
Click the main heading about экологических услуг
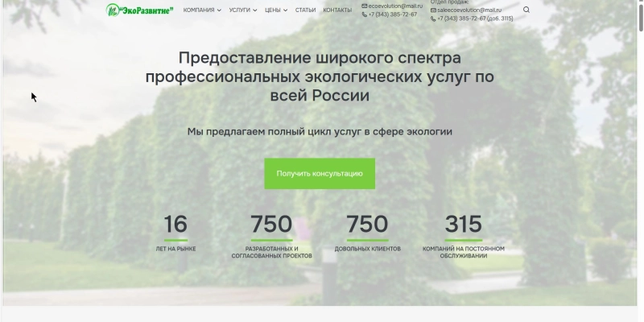click(320, 76)
